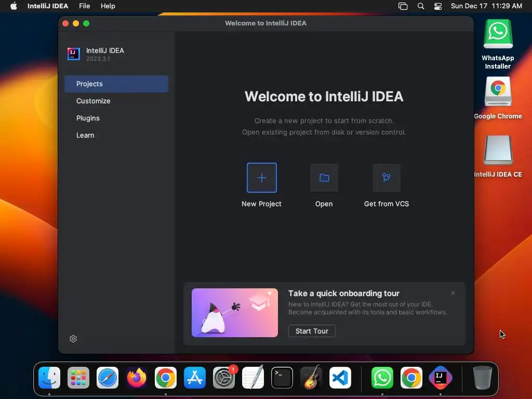Click the version number 2023.3.1

98,59
